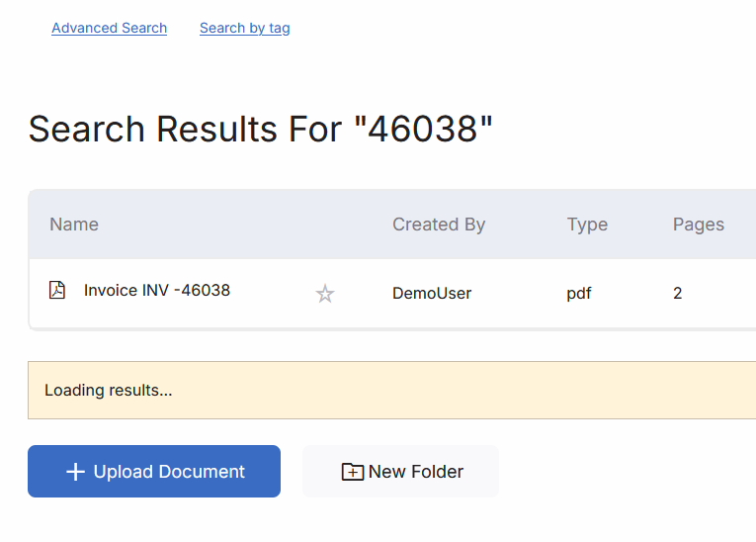Image resolution: width=756 pixels, height=542 pixels.
Task: Sort by the Pages column header
Action: (x=699, y=225)
